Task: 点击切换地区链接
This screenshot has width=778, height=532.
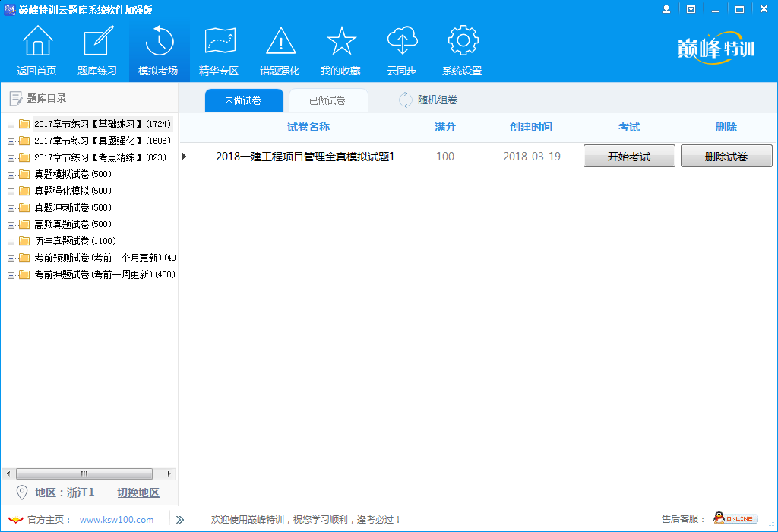Action: tap(138, 492)
